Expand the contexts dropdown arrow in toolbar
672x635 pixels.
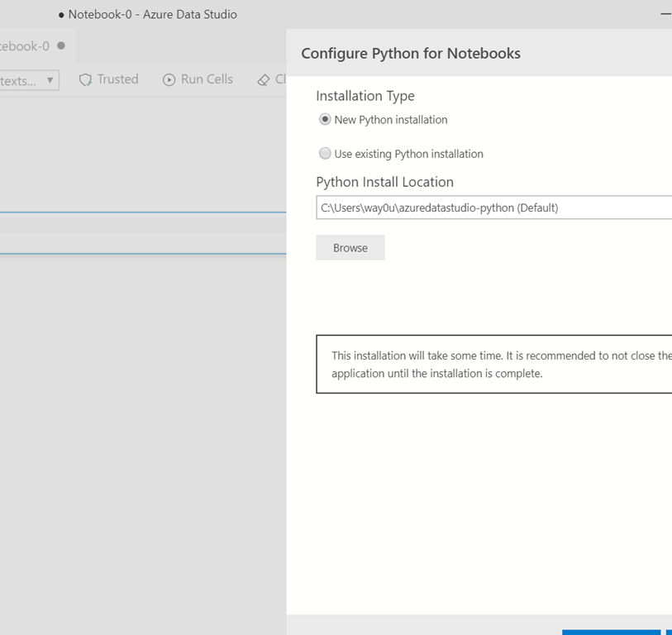50,80
